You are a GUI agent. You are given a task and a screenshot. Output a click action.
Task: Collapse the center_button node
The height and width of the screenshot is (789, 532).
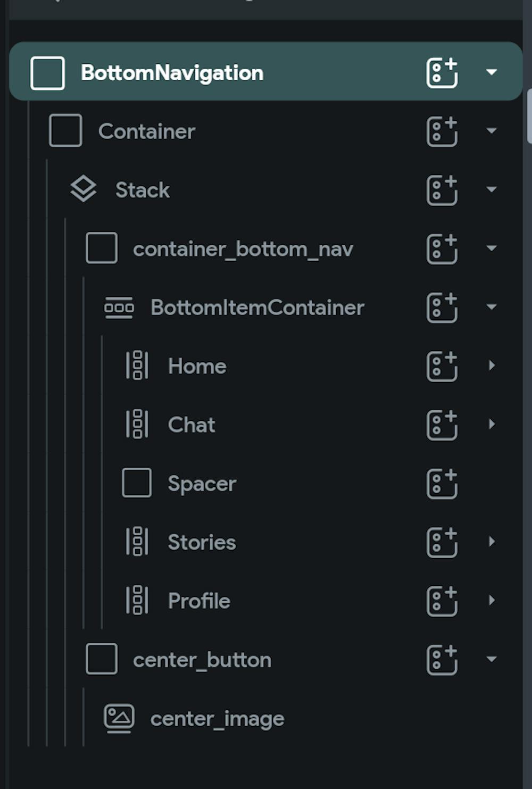[x=492, y=659]
